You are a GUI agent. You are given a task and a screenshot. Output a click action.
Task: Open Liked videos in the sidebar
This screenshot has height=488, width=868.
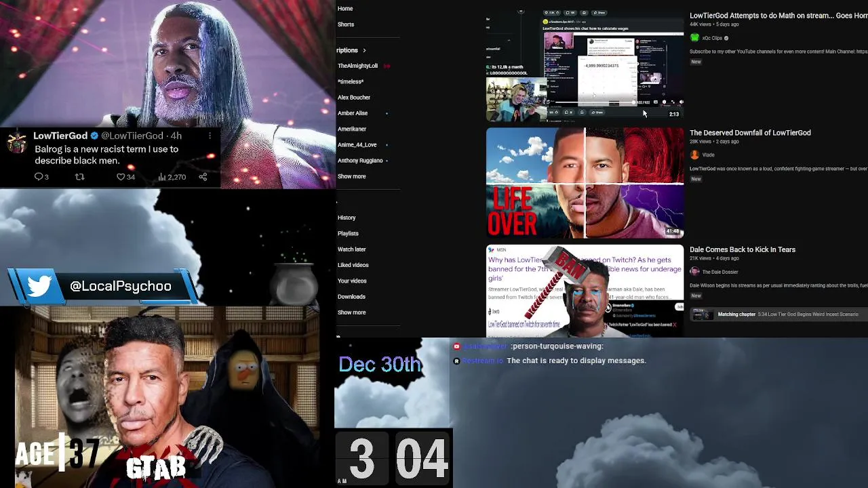click(353, 265)
